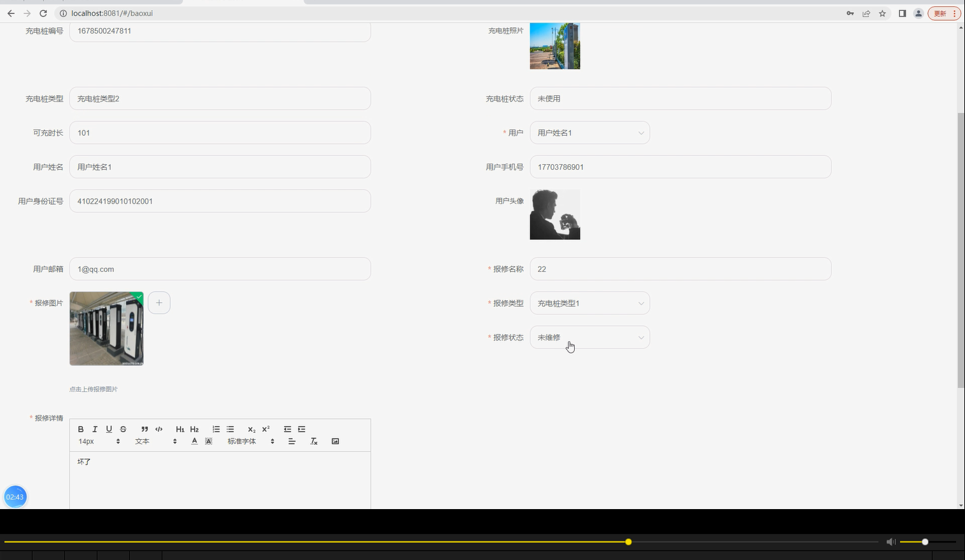Click the user avatar photo thumbnail

tap(554, 214)
